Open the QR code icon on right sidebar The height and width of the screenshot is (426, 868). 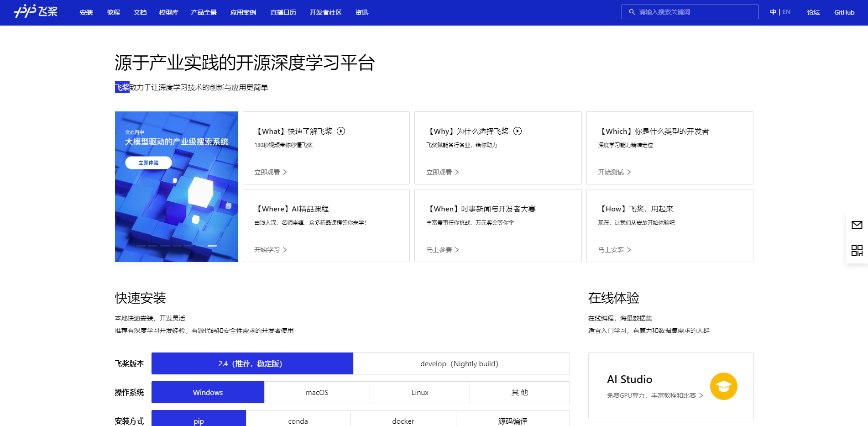pos(857,251)
